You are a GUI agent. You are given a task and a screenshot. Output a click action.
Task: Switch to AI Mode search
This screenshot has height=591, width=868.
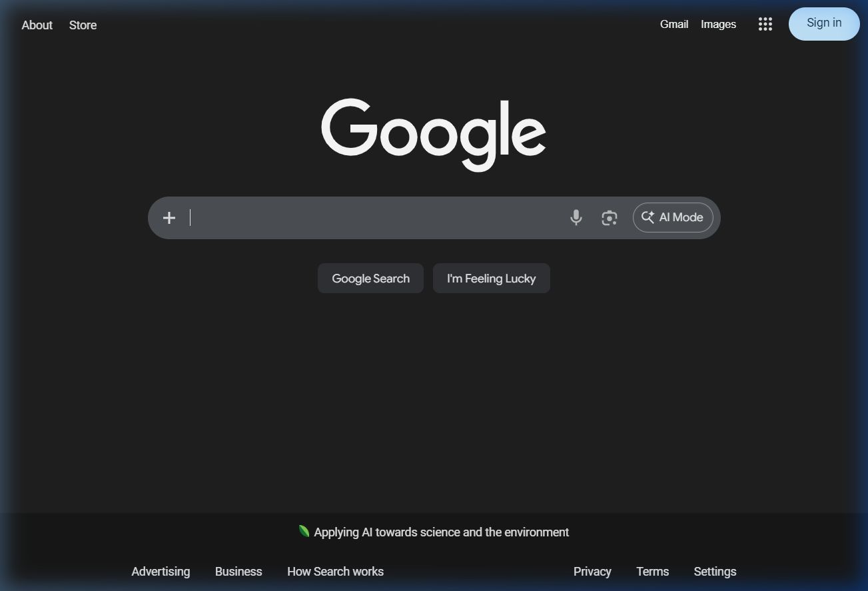pyautogui.click(x=673, y=218)
